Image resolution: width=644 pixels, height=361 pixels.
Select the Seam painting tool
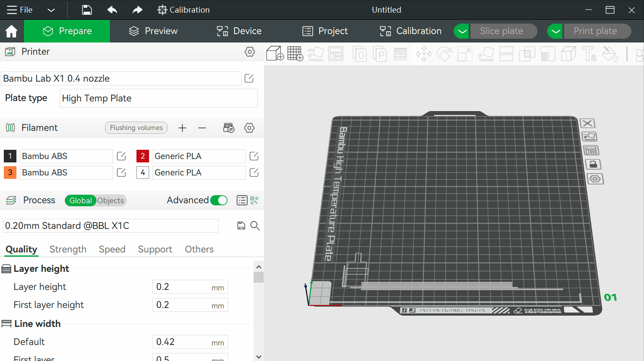568,54
